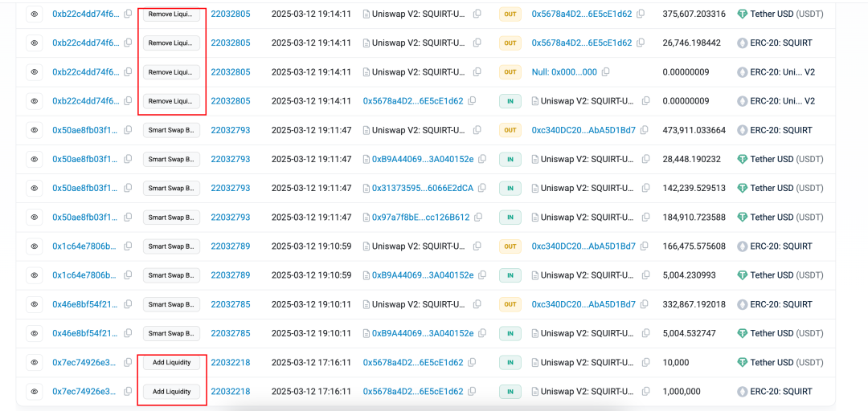Click the Tether icon in the 375,607.203316 row
The width and height of the screenshot is (868, 411).
click(x=743, y=14)
